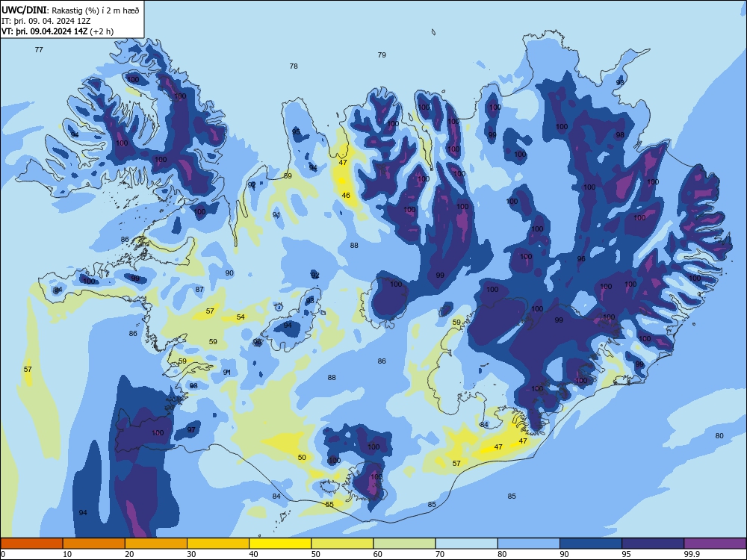The image size is (747, 560).
Task: Select the 90–95% dark blue legend swatch
Action: [x=591, y=544]
